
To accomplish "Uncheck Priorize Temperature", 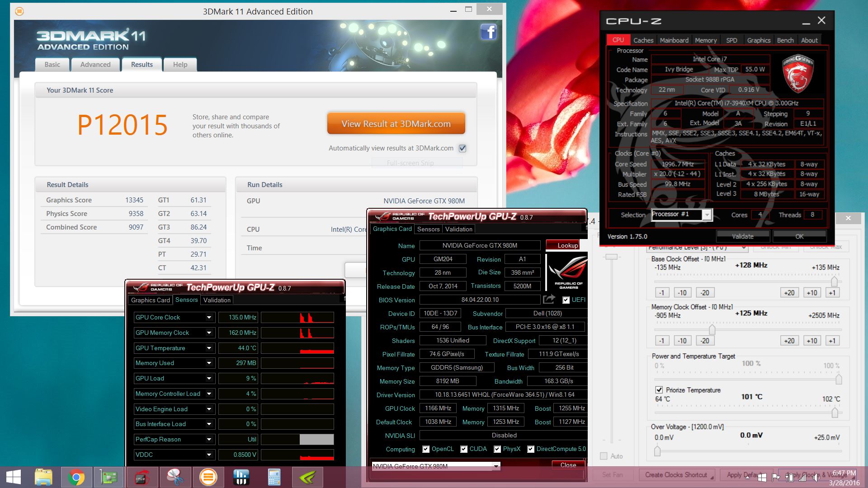I will tap(659, 390).
